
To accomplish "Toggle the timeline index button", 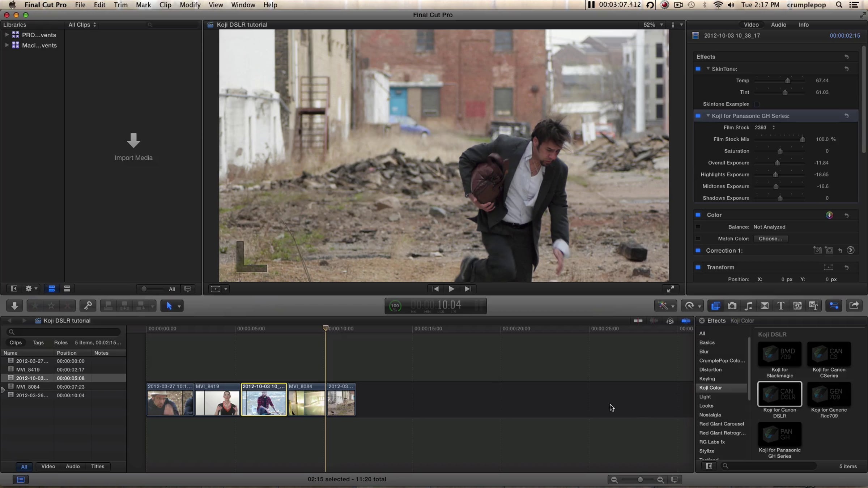I will pos(21,480).
